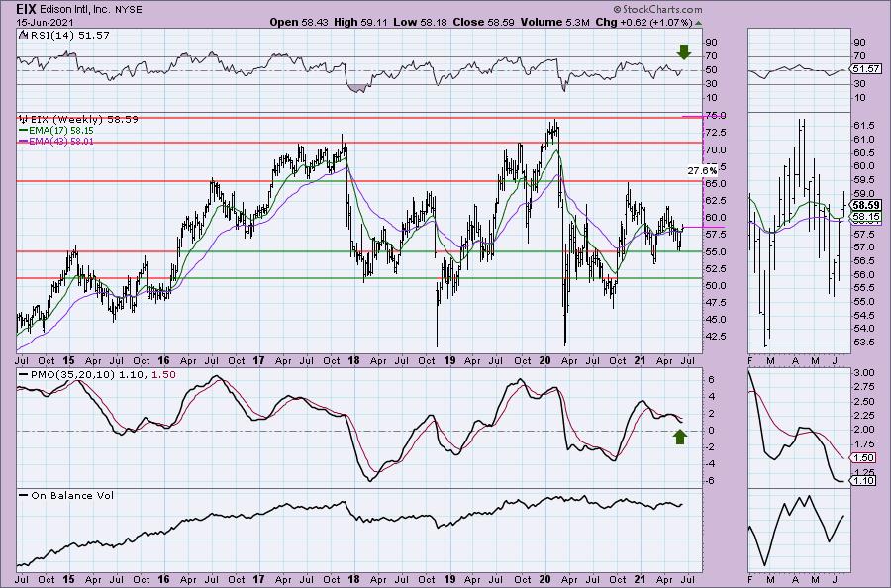Viewport: 891px width, 588px height.
Task: Click the RSI 90 level axis label on main panel
Action: [712, 42]
